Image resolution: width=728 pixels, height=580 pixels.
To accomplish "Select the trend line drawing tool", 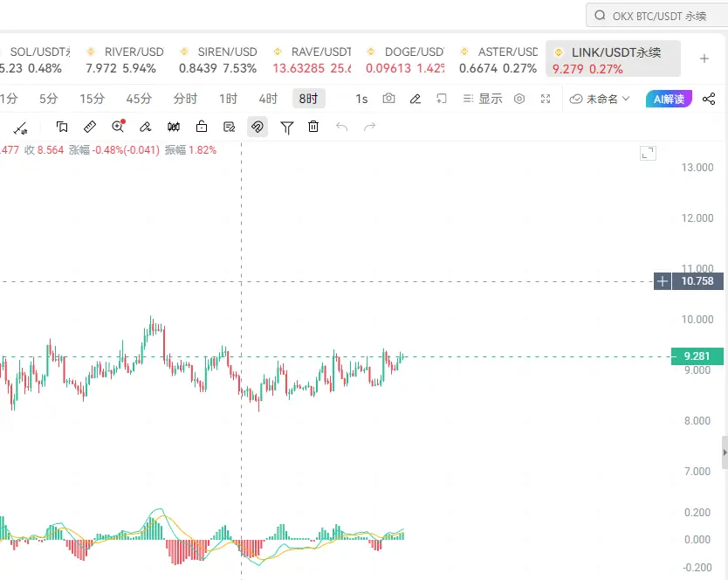I will click(x=20, y=128).
